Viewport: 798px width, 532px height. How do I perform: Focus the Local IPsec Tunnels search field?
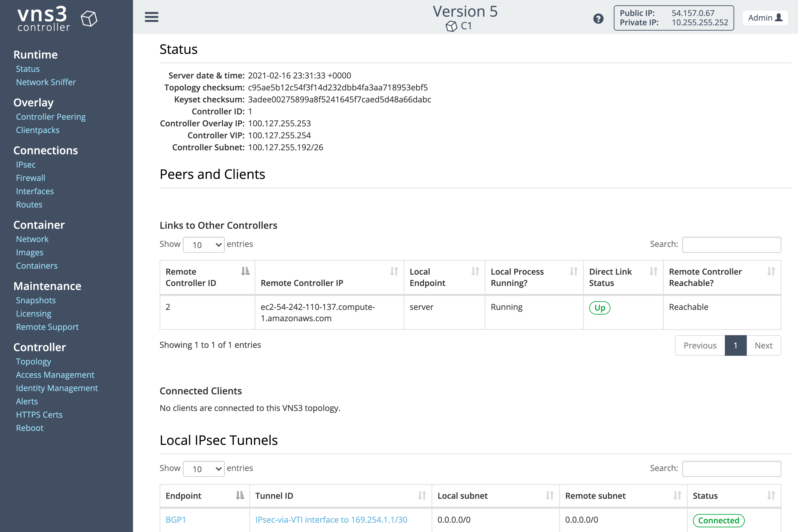tap(731, 468)
